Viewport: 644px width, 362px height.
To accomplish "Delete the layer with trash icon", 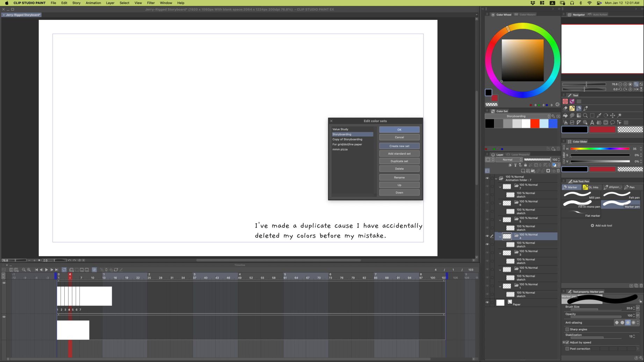I will (558, 171).
